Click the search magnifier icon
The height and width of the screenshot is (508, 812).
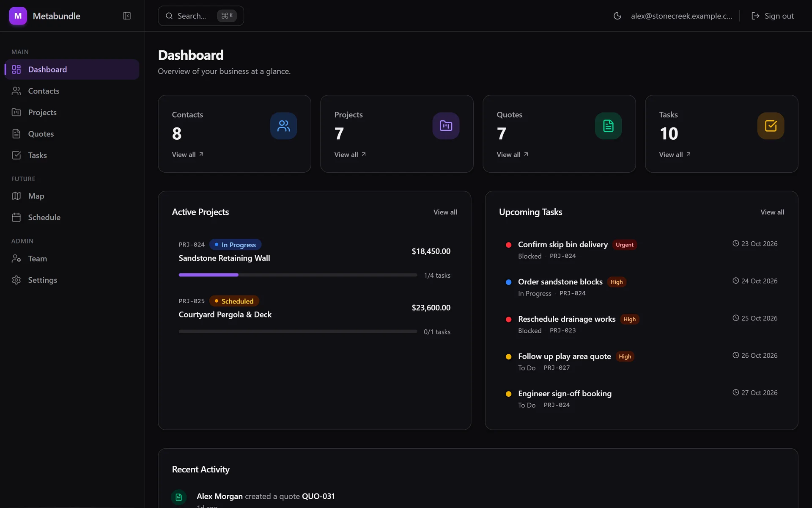click(169, 16)
